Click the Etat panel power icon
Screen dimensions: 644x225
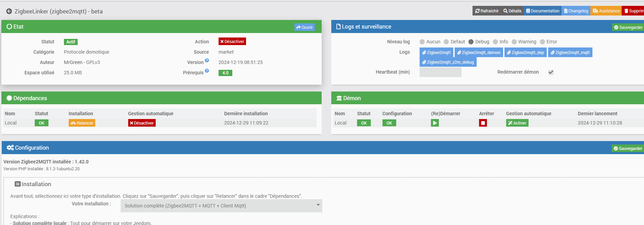pos(9,26)
